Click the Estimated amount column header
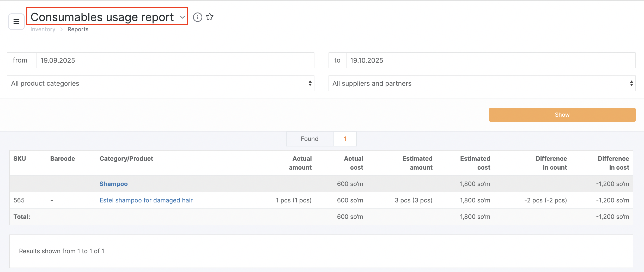644x272 pixels. point(417,163)
